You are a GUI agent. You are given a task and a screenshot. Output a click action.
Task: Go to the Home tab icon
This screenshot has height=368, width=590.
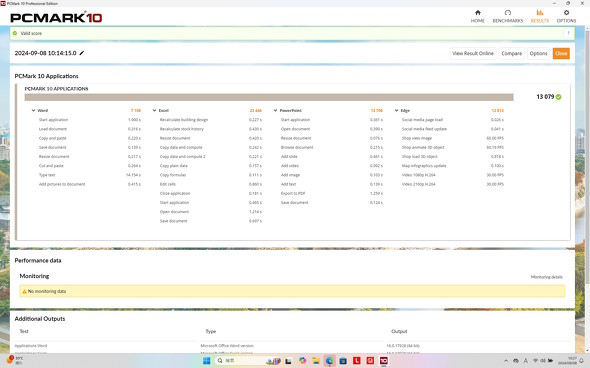point(477,13)
